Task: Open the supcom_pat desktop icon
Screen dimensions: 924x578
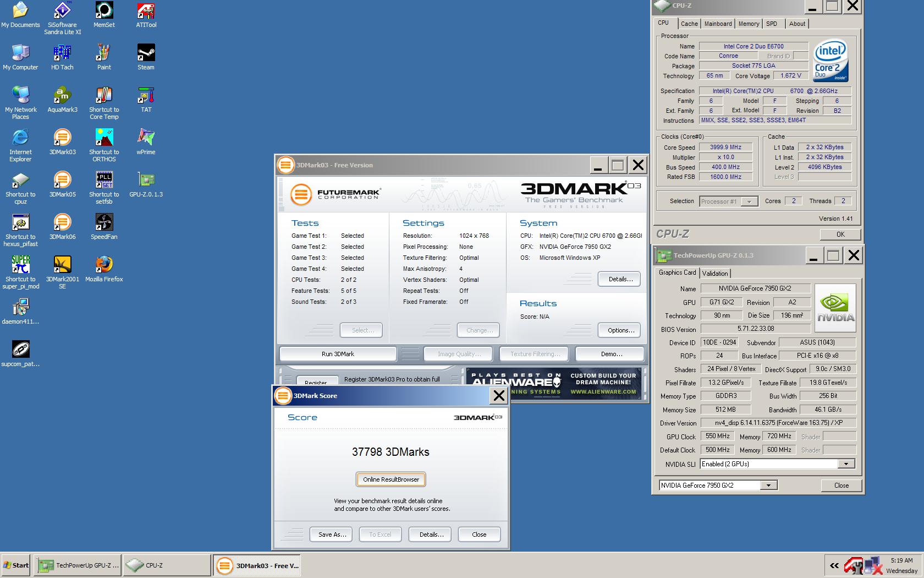Action: click(20, 354)
